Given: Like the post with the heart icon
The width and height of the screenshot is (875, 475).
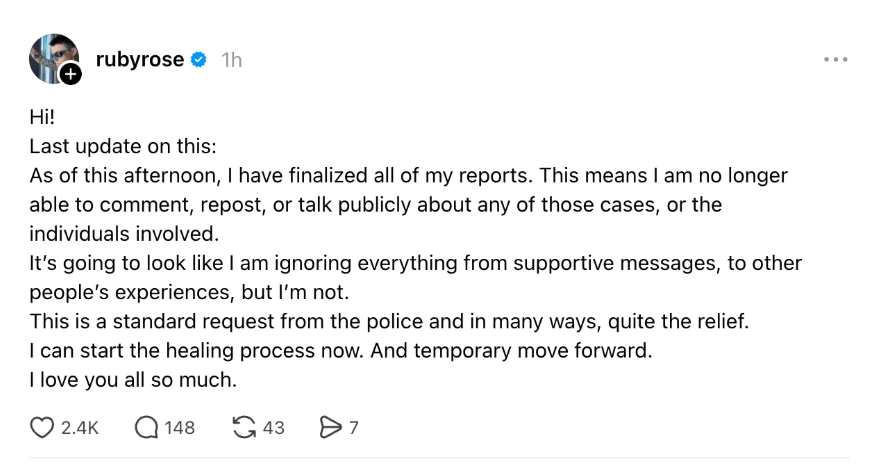Looking at the screenshot, I should click(x=42, y=428).
